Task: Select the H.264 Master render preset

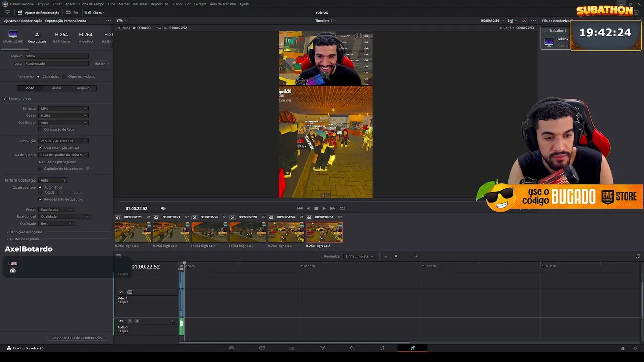Action: 61,37
